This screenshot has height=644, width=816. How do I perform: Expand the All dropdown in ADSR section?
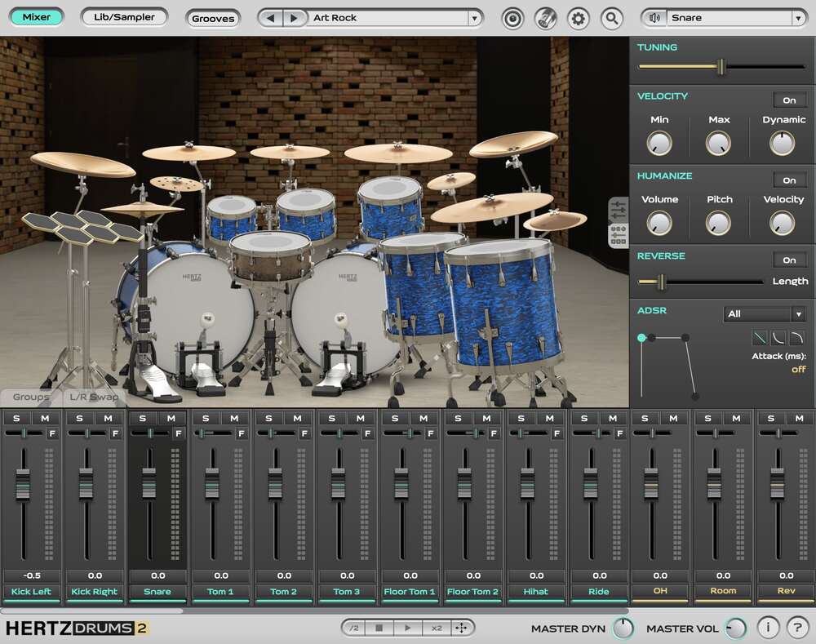[x=764, y=313]
